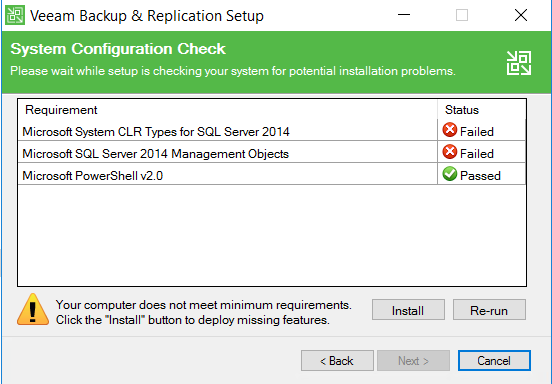Viewport: 552px width, 384px height.
Task: Click the red failed icon for Management Objects row
Action: tap(450, 152)
